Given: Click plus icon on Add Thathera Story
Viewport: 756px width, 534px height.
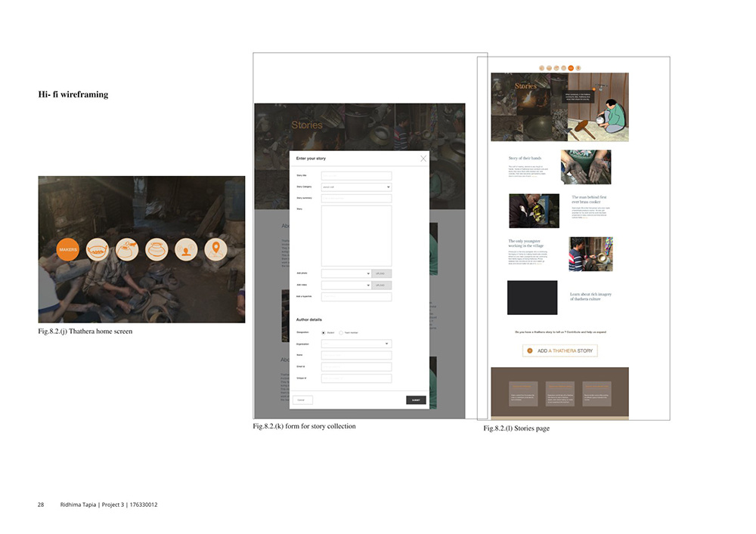Looking at the screenshot, I should [x=530, y=351].
